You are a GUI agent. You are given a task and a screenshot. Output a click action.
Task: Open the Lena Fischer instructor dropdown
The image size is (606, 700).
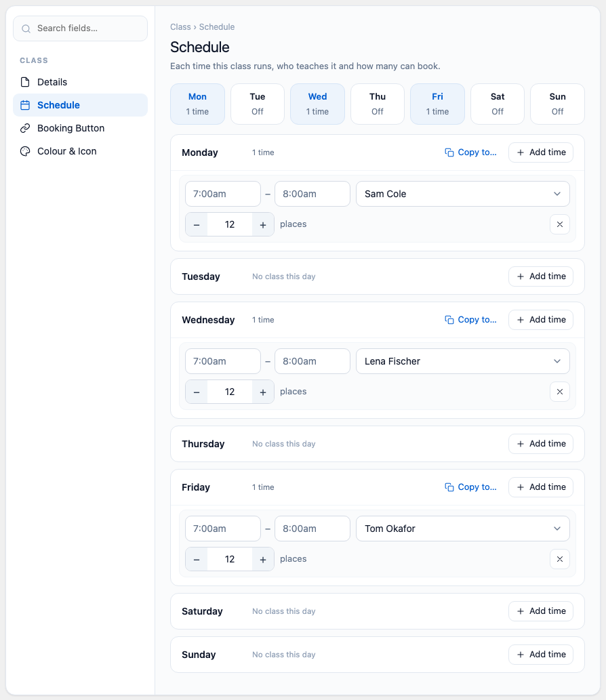(463, 361)
